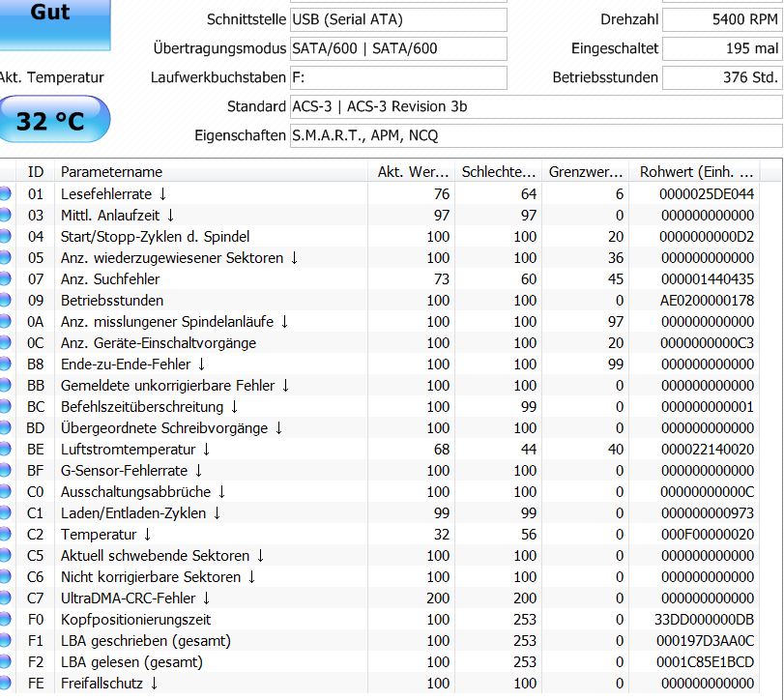Click raw value 000197D3AA0C
The height and width of the screenshot is (700, 784).
click(706, 641)
